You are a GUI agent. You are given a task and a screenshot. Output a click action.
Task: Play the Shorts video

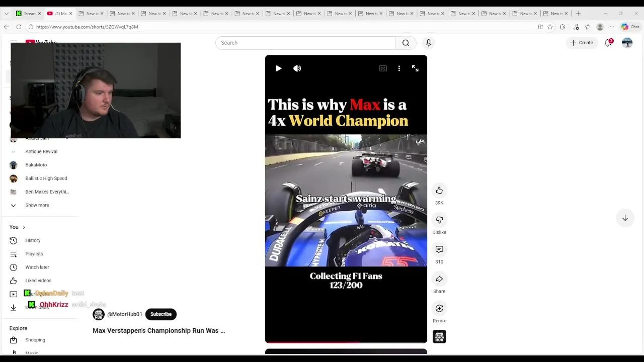click(x=278, y=68)
